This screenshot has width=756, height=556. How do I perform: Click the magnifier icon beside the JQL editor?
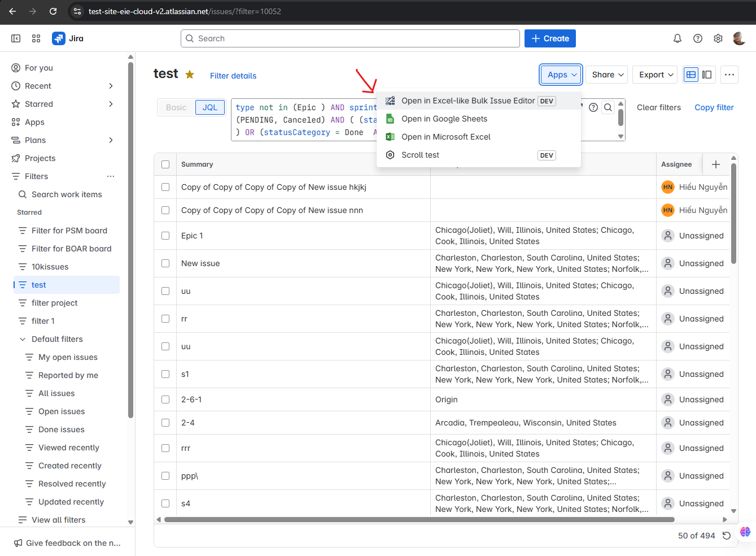pos(607,107)
